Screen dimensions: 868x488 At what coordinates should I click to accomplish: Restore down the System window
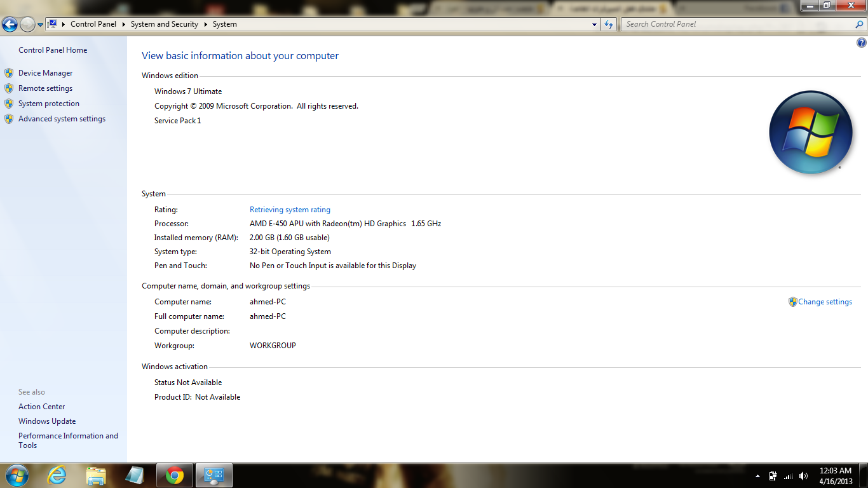click(827, 5)
